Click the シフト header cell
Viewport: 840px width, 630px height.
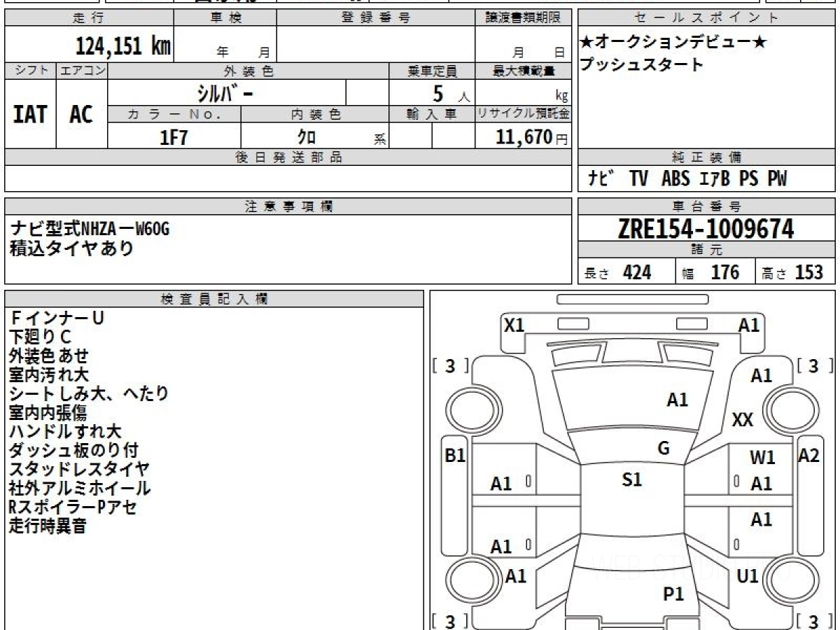coord(31,71)
